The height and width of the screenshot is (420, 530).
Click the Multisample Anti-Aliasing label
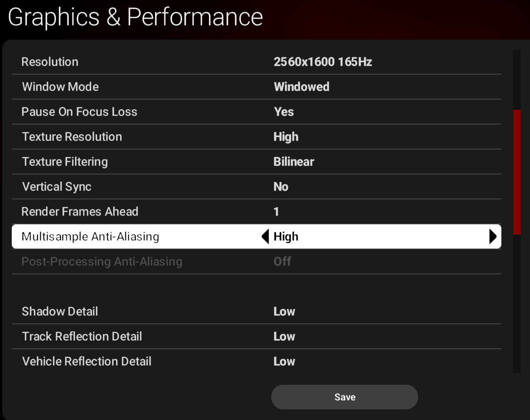[90, 236]
